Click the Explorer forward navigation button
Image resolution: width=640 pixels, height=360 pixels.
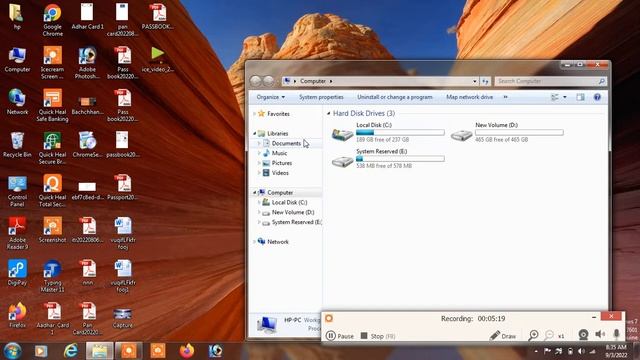(x=269, y=81)
